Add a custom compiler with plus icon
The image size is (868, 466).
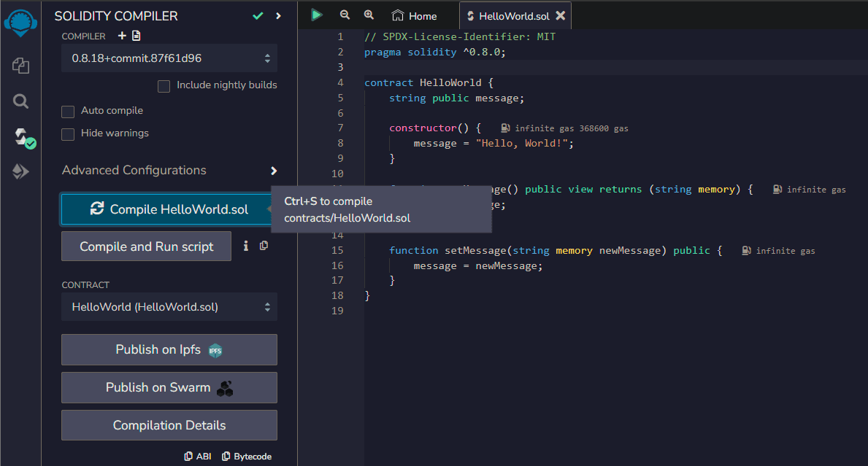123,36
